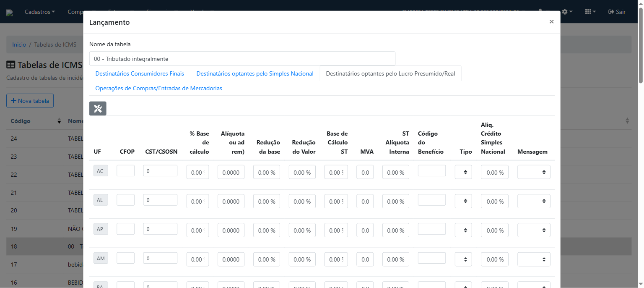Select Destinatários optantes pelo Lucro Presumido/Real tab
The height and width of the screenshot is (288, 644).
pos(390,73)
